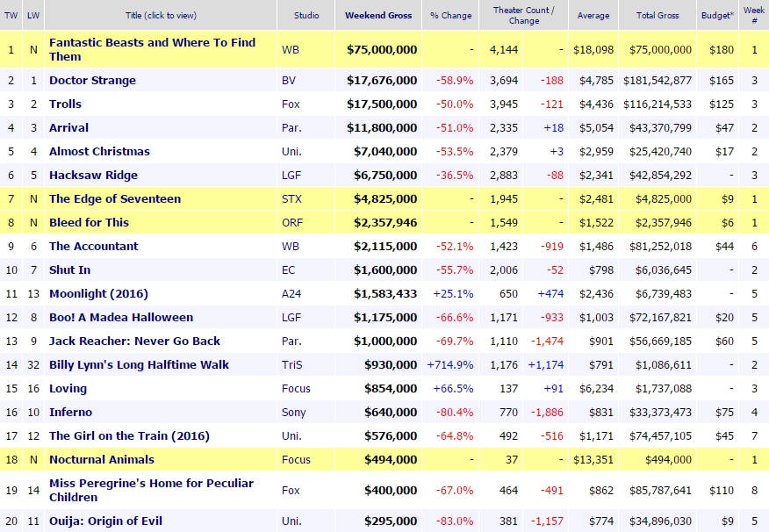
Task: Open Moonlight (2016) movie link
Action: tap(98, 294)
